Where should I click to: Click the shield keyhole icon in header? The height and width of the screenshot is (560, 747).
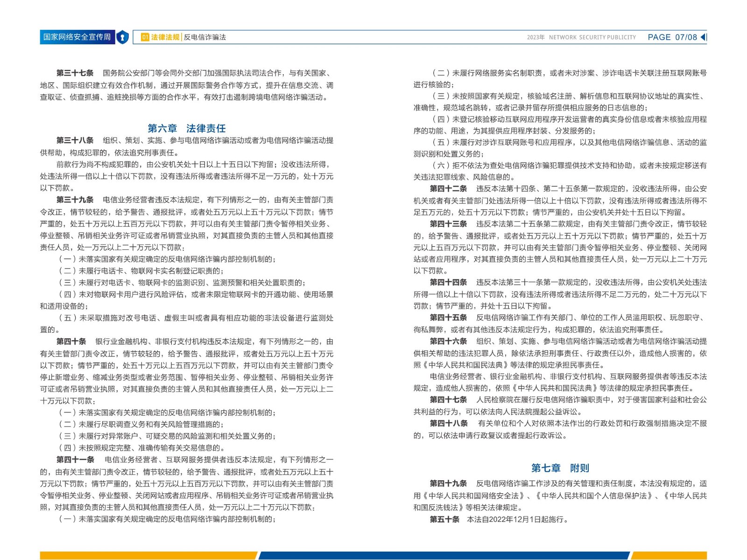(x=122, y=37)
